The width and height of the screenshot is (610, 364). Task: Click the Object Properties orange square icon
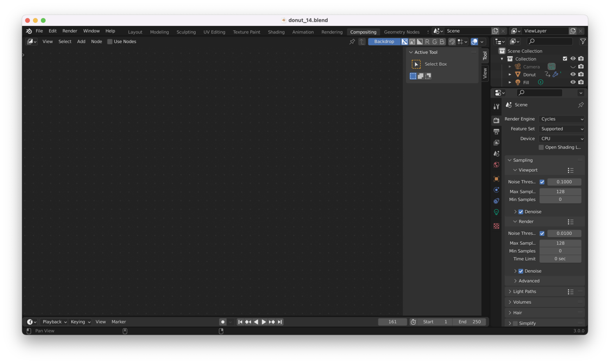[x=496, y=179]
